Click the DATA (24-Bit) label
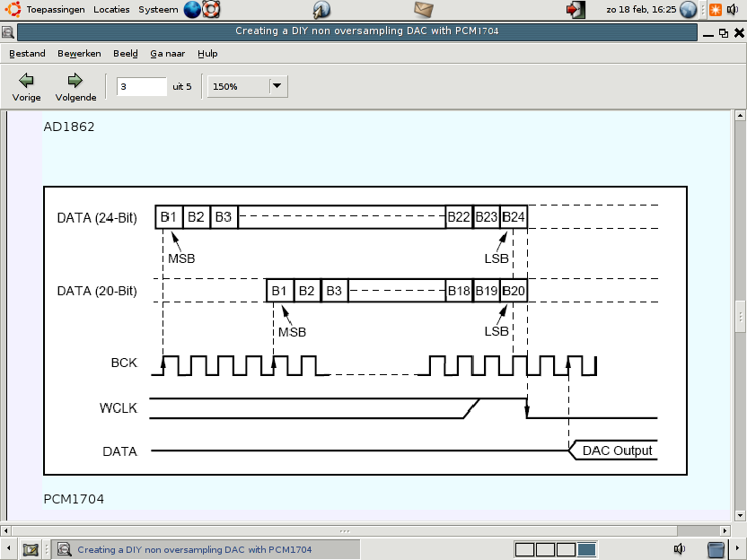747x560 pixels. point(97,217)
